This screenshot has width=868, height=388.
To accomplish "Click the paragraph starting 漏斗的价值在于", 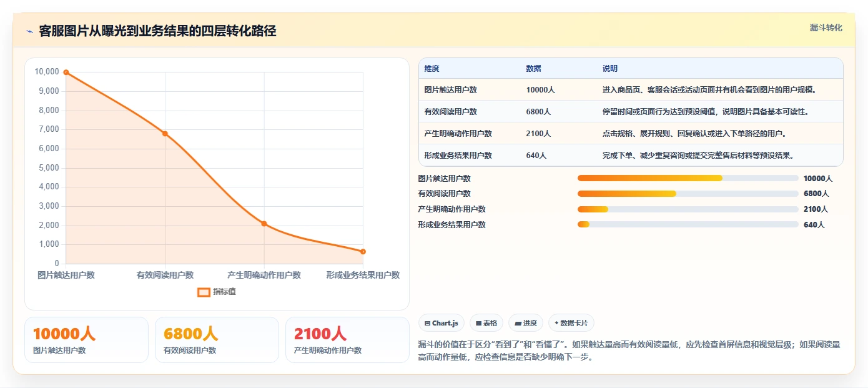I will pyautogui.click(x=629, y=351).
